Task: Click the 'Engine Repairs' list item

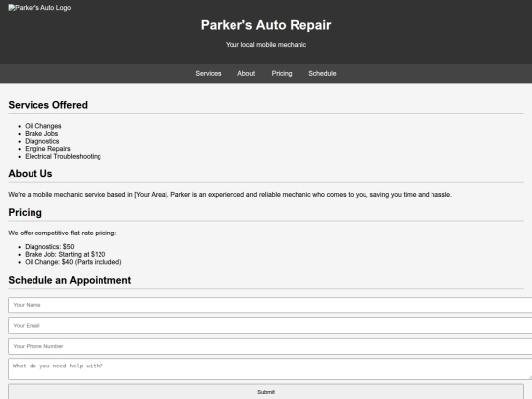Action: pyautogui.click(x=47, y=148)
